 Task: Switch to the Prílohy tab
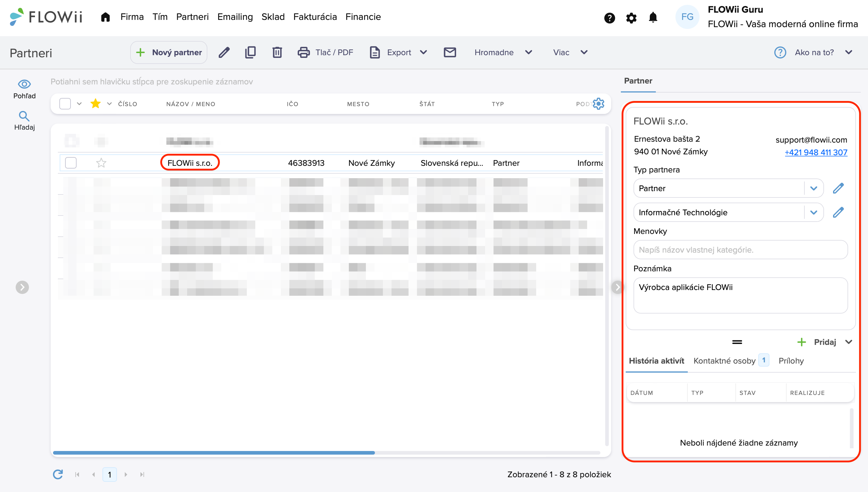click(791, 361)
